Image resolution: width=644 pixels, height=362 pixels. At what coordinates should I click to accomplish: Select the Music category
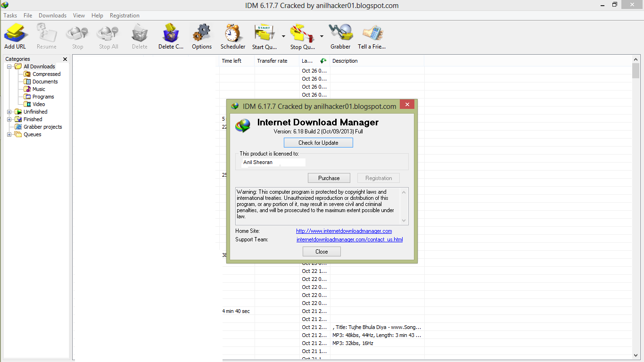[39, 89]
